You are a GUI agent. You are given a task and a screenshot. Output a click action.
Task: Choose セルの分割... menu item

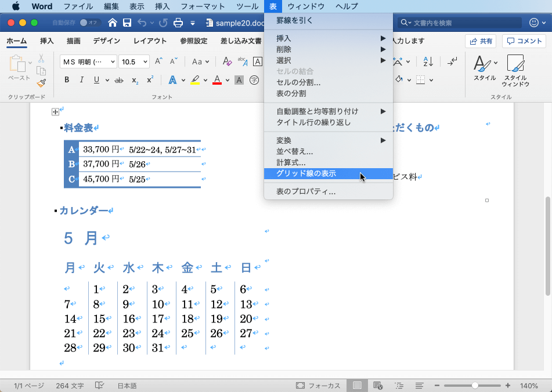(328, 82)
